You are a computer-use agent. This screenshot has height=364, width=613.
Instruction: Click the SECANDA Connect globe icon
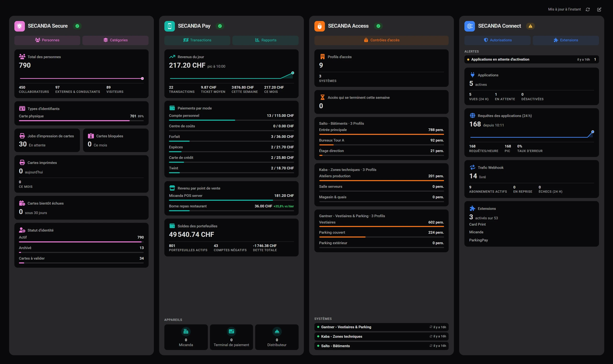coord(470,26)
